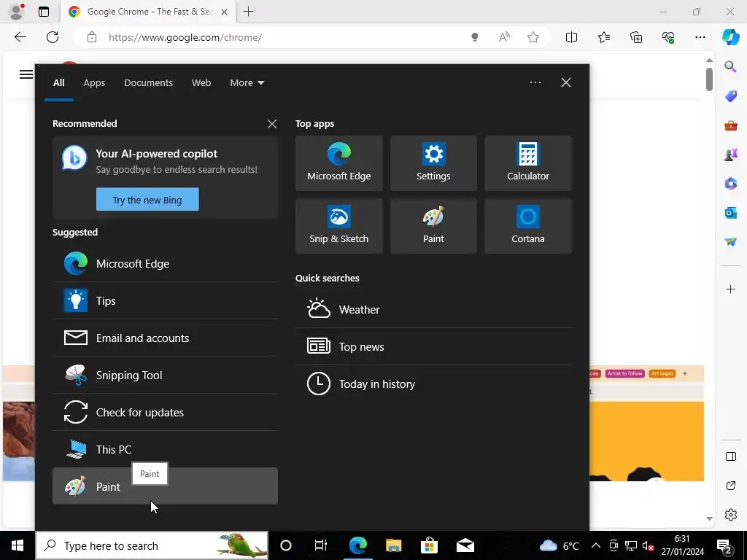747x560 pixels.
Task: Open a new browser tab
Action: 248,12
